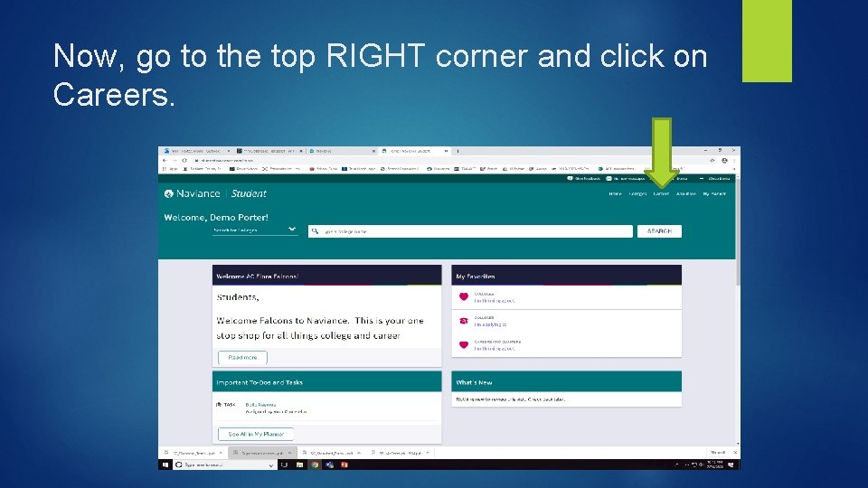Close the downloads bar
This screenshot has width=868, height=488.
(x=735, y=453)
